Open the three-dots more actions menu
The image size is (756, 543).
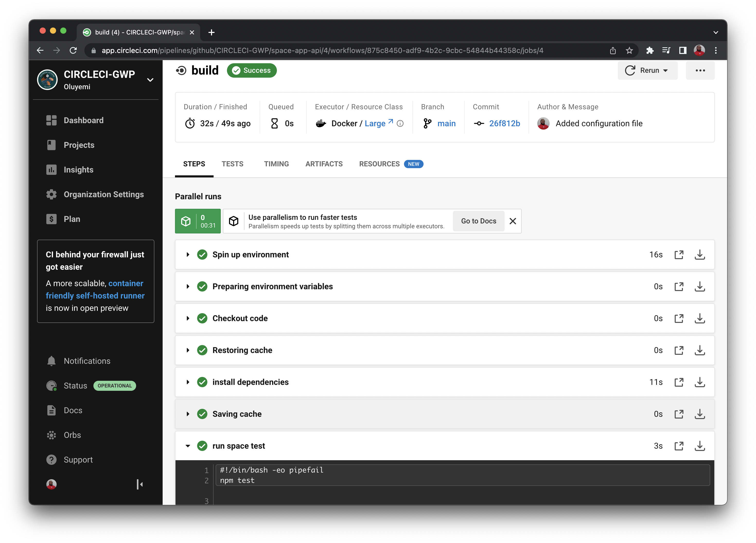[x=700, y=70]
